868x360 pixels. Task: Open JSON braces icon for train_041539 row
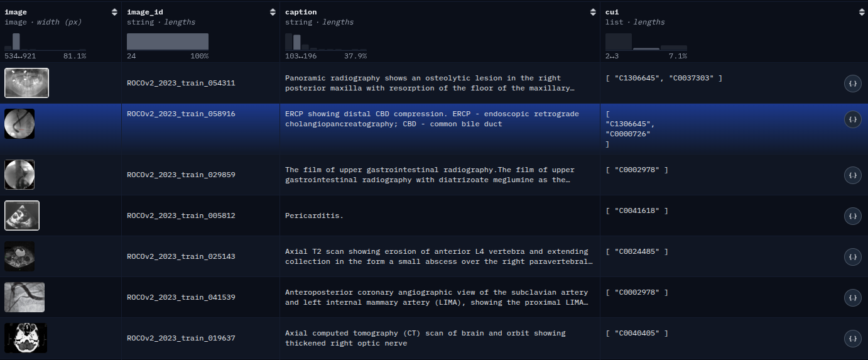coord(852,297)
